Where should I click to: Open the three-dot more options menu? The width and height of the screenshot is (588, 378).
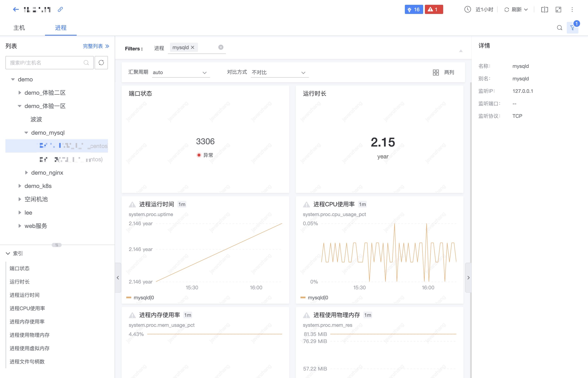coord(572,10)
